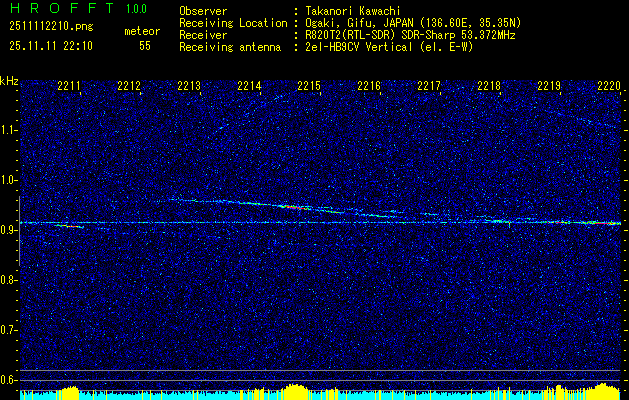Click the 2219 time marker
Viewport: 629px width, 400px height.
(549, 86)
